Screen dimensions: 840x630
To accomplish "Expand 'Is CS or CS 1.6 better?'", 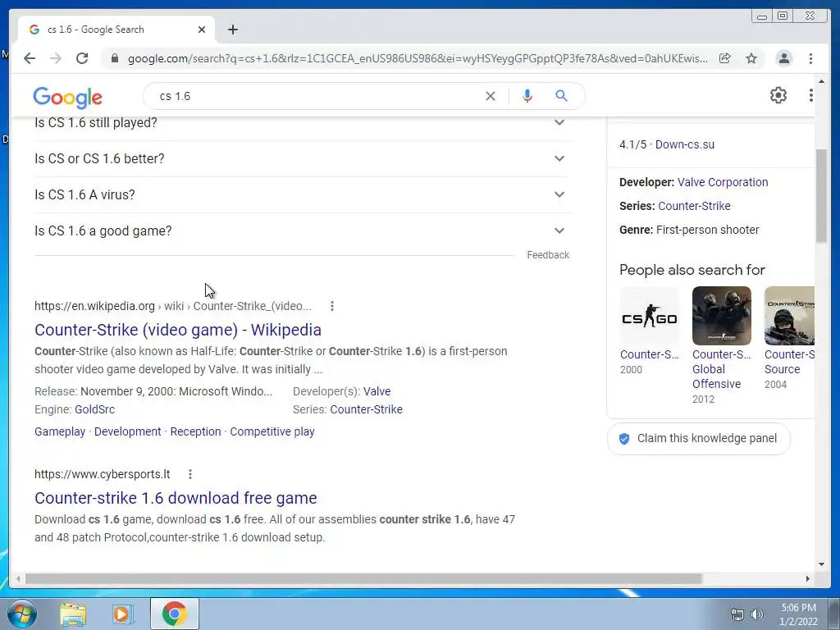I will [x=303, y=158].
